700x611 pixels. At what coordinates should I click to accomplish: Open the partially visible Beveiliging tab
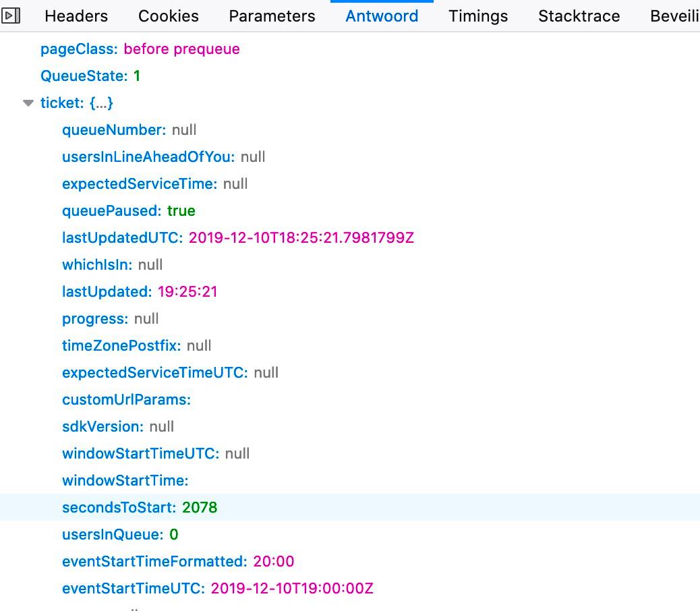[x=674, y=16]
